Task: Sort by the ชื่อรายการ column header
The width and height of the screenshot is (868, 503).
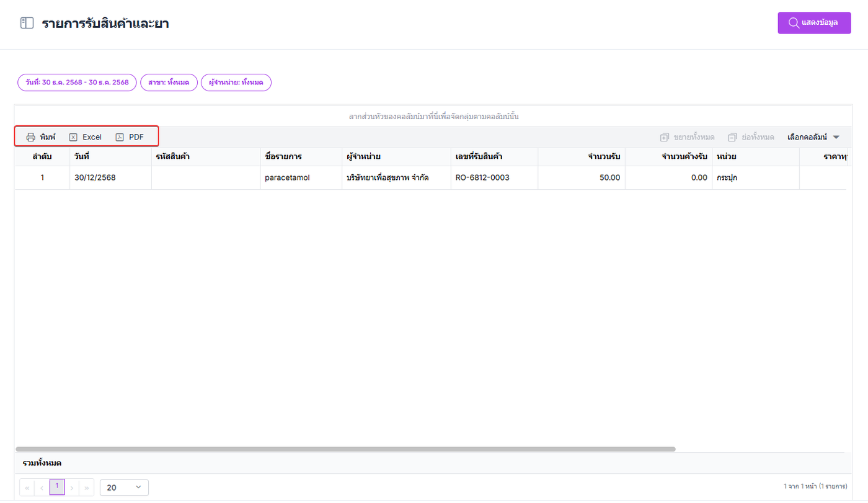Action: (x=301, y=157)
